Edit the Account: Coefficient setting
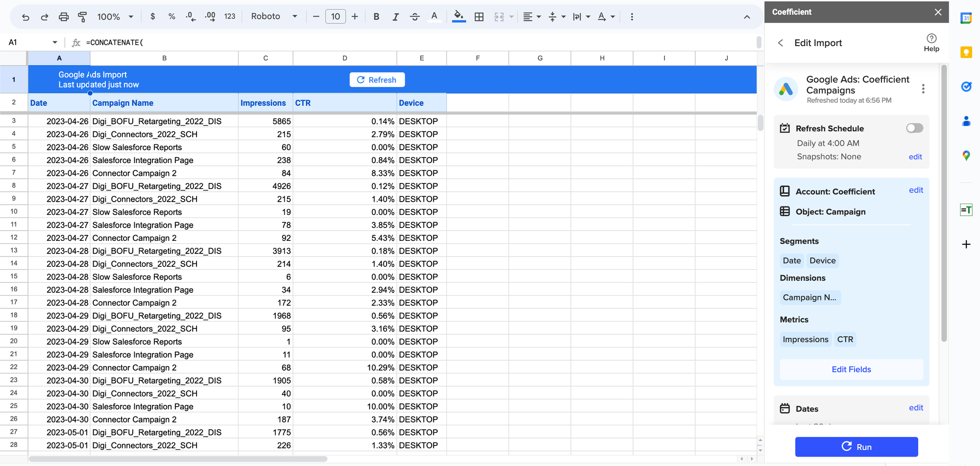 916,190
